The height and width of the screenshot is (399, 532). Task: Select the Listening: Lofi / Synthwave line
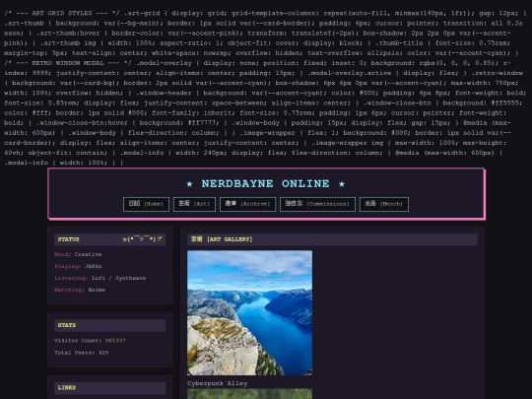[x=100, y=278]
